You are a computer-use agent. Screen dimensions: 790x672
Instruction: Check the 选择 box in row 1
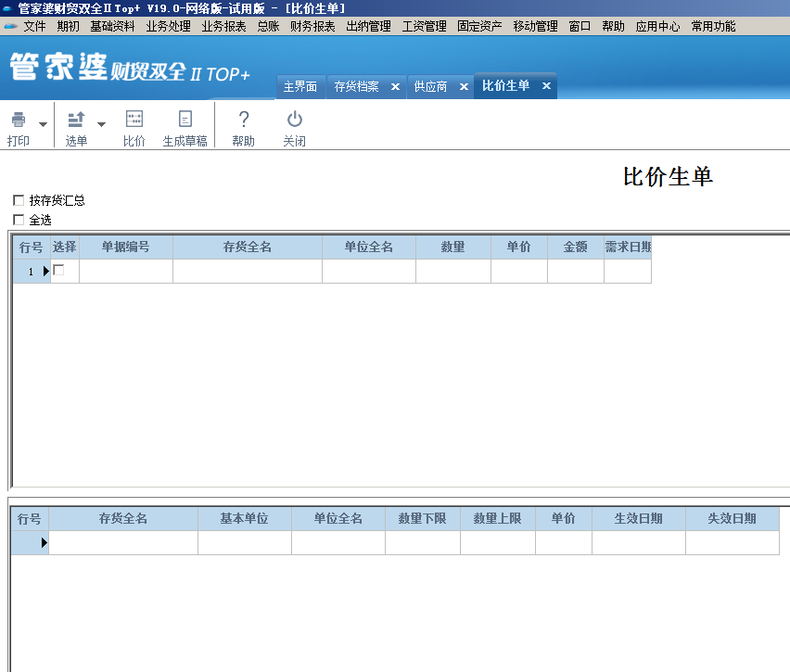(58, 270)
